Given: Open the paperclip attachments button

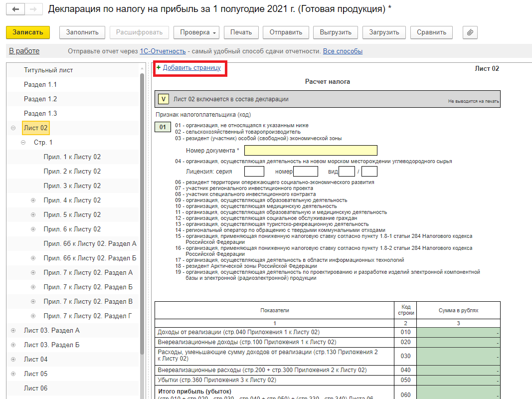Looking at the screenshot, I should [x=470, y=32].
